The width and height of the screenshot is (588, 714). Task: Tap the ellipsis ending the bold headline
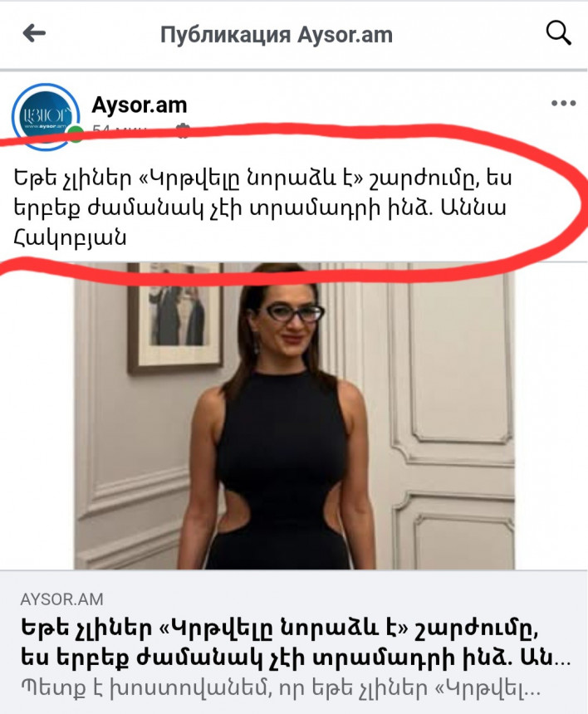click(x=563, y=659)
